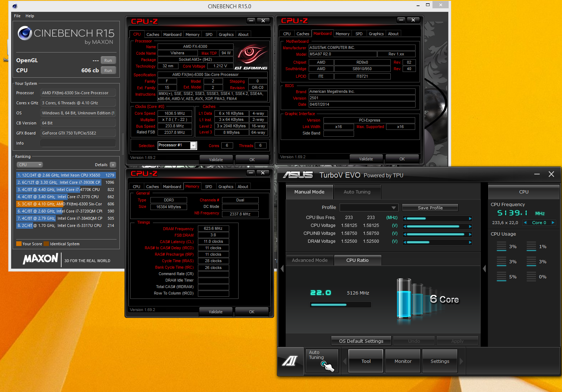The width and height of the screenshot is (562, 392).
Task: Open About tab in CPU-Z processor window
Action: (243, 35)
